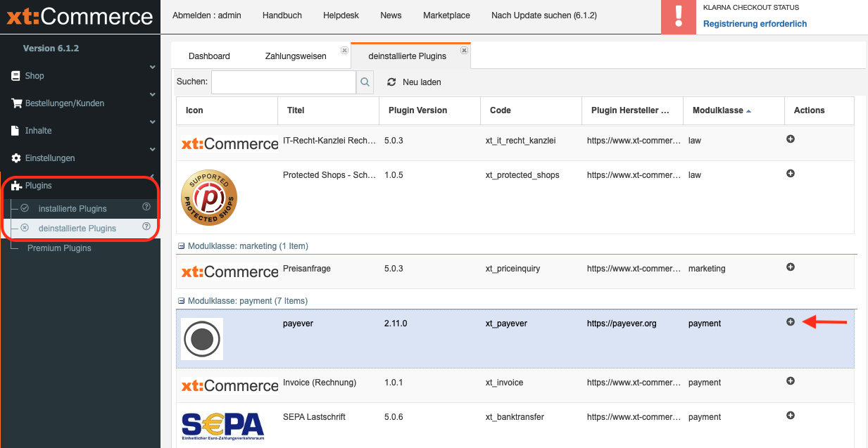Click the Actions column header
The width and height of the screenshot is (868, 448).
pyautogui.click(x=819, y=110)
